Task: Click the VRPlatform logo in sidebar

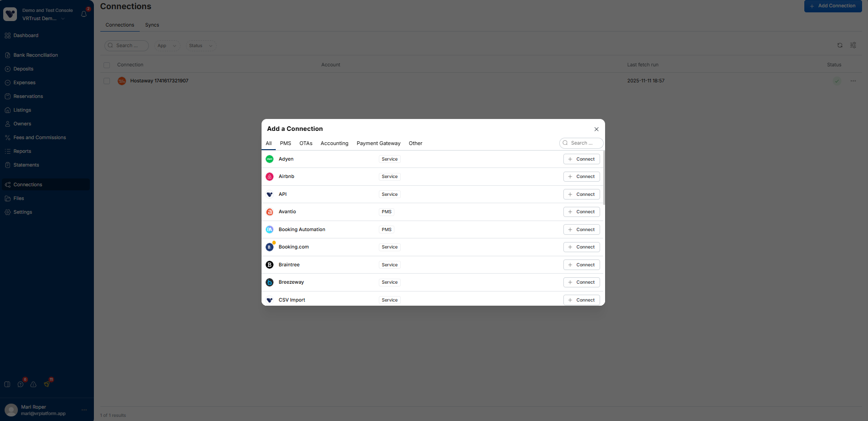Action: click(10, 14)
